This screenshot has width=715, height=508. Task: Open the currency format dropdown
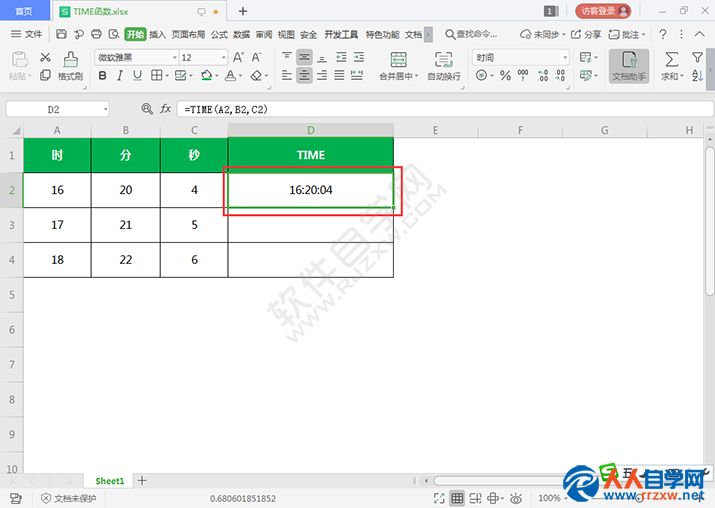[492, 76]
